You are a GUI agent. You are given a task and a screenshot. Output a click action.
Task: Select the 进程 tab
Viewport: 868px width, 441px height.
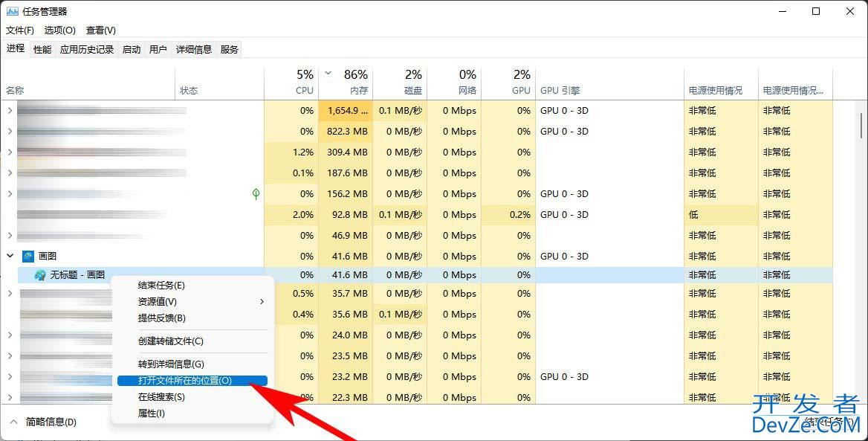click(x=16, y=48)
